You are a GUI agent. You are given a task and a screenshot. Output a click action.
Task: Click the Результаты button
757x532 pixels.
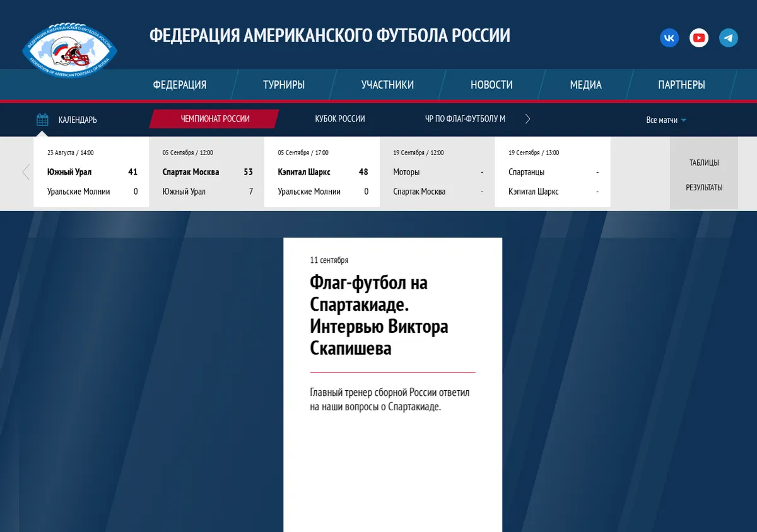[704, 188]
